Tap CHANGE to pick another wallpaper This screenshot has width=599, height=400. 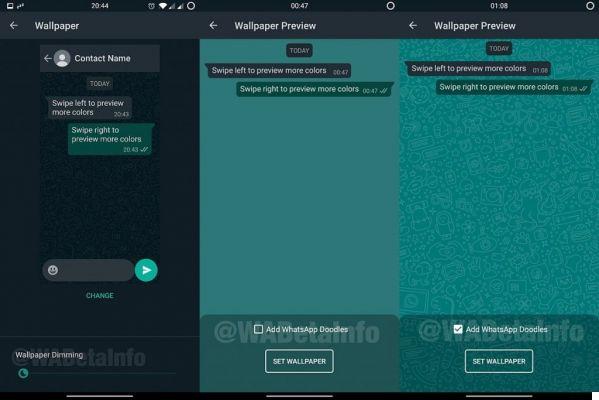coord(100,295)
